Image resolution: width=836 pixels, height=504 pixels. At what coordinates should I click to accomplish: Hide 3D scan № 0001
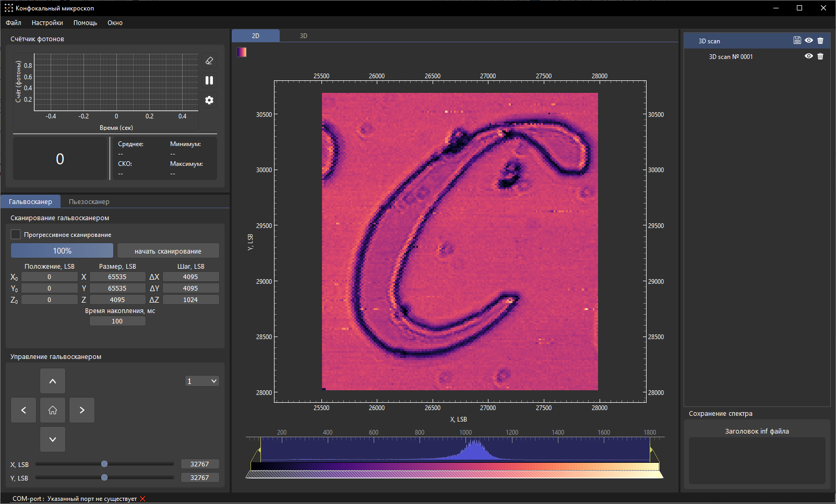pos(808,56)
